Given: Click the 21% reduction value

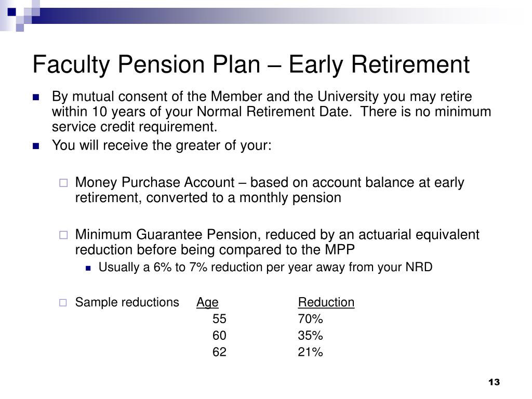Looking at the screenshot, I should [310, 352].
